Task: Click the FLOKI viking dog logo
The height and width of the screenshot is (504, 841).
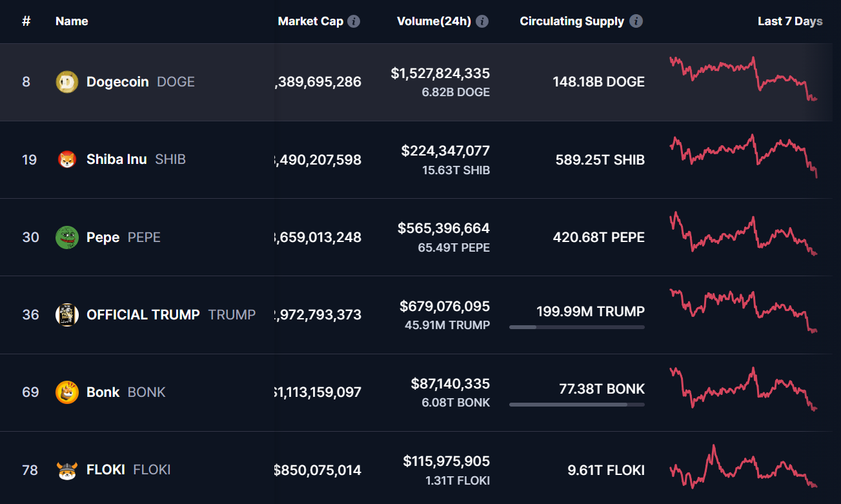Action: [67, 470]
